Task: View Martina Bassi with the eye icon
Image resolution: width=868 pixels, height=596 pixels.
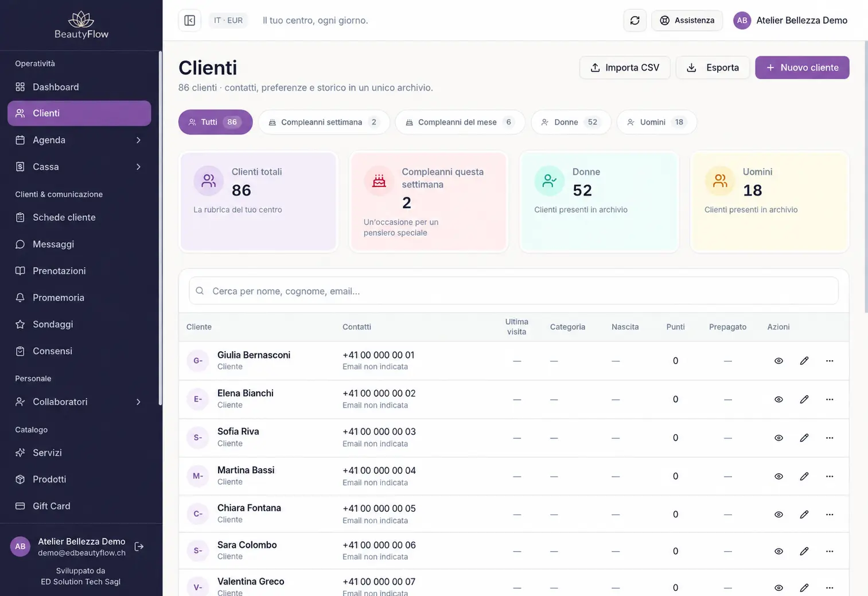Action: [x=779, y=476]
